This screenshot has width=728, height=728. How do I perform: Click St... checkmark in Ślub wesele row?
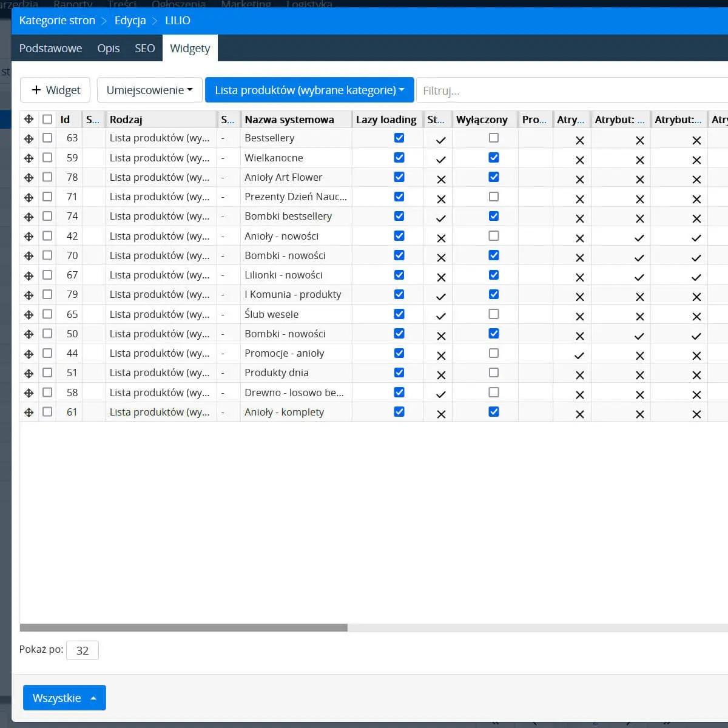click(x=441, y=317)
